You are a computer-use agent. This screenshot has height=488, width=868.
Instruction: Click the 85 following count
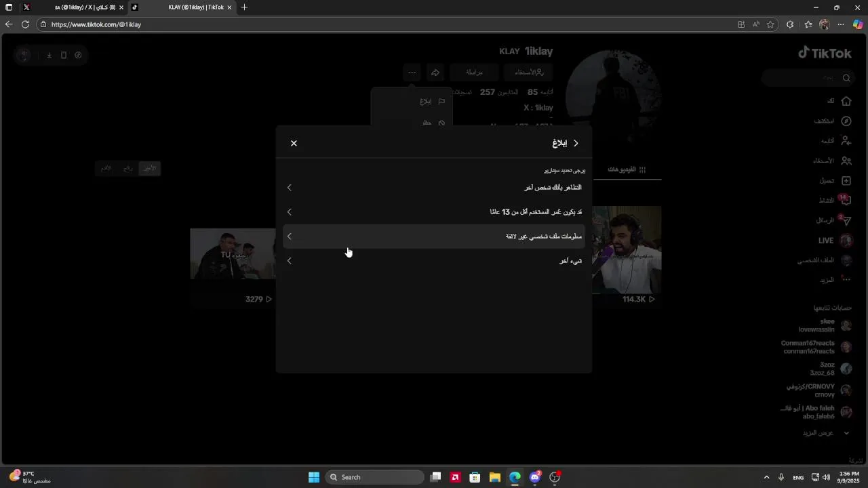(540, 92)
